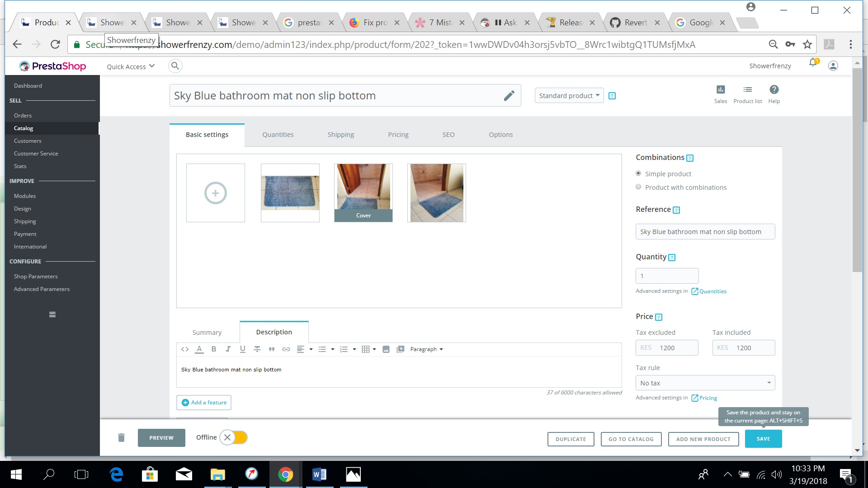This screenshot has height=488, width=868.
Task: Click the trash delete product icon
Action: pos(121,437)
